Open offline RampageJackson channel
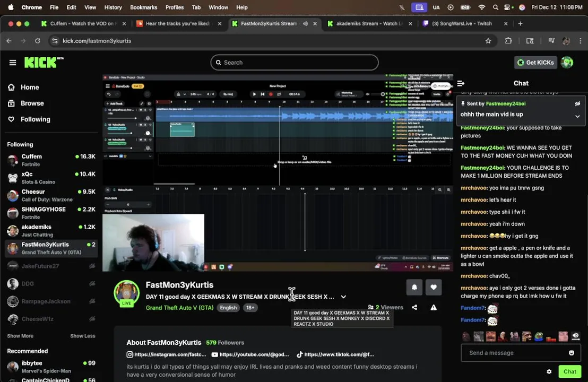The image size is (588, 382). click(51, 301)
